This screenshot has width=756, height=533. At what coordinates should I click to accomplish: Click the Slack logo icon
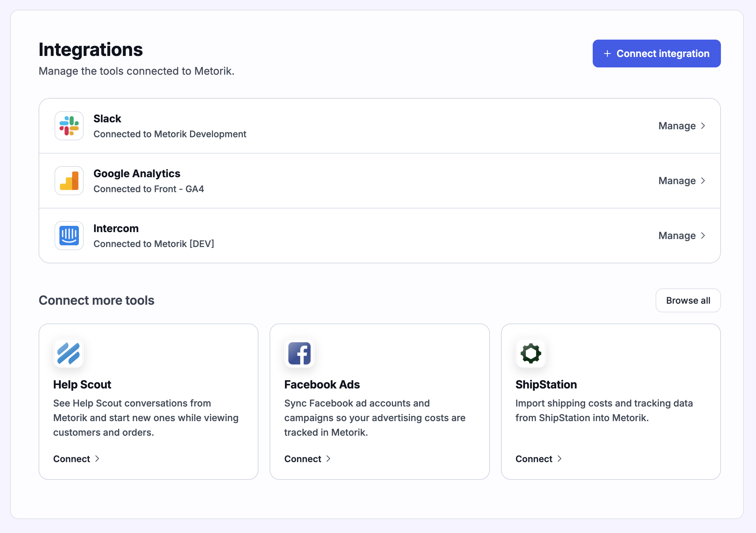pos(69,126)
